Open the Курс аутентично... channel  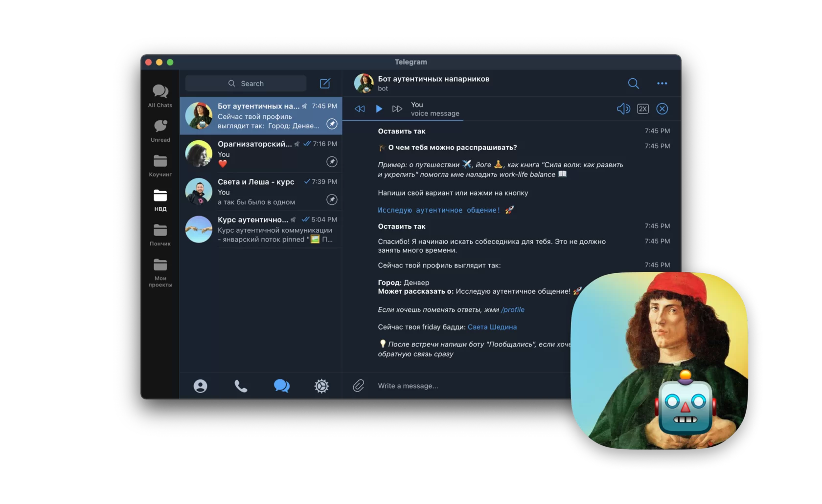pos(261,229)
